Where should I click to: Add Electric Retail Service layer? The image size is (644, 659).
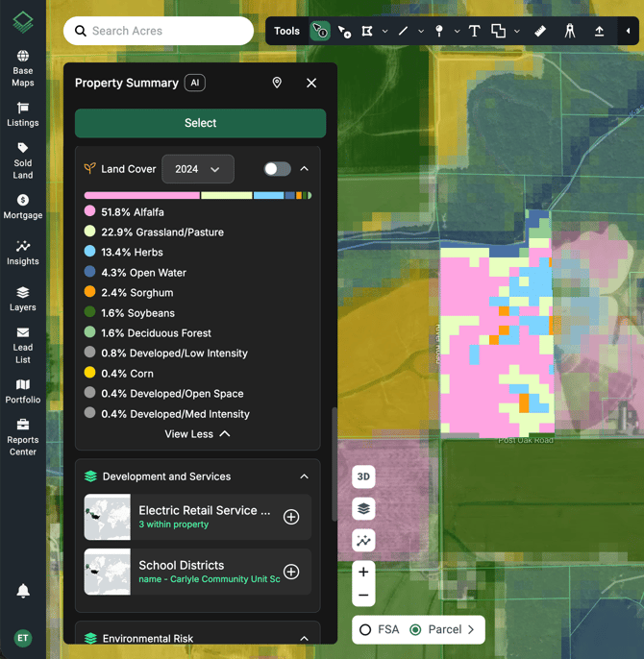291,517
